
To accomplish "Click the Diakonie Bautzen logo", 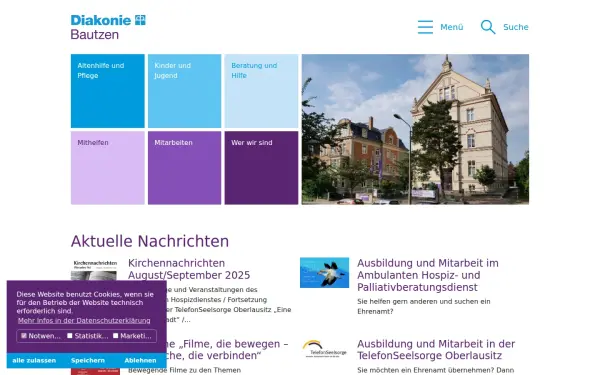I will 108,27.
